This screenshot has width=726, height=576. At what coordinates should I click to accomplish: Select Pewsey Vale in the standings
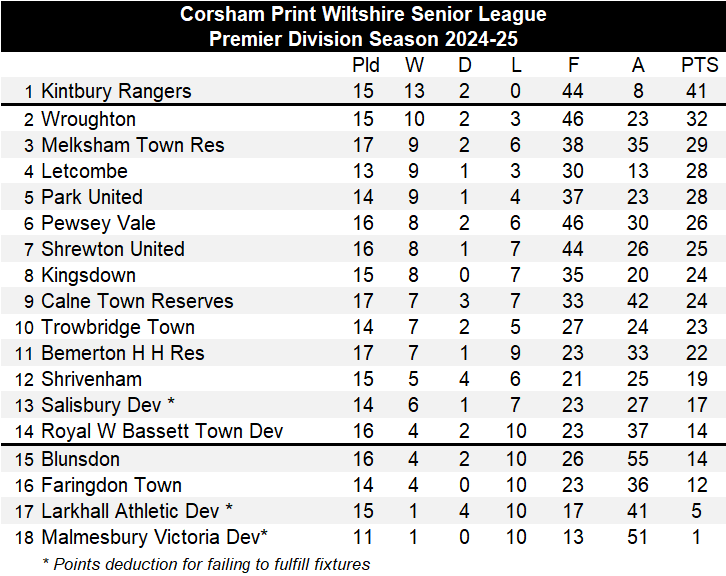coord(98,223)
